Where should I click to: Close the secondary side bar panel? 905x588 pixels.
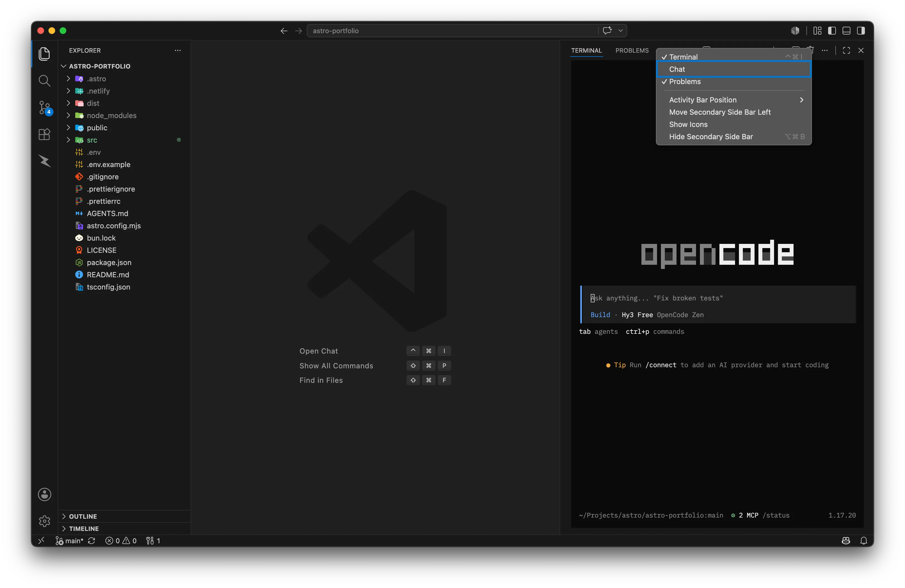(x=861, y=50)
